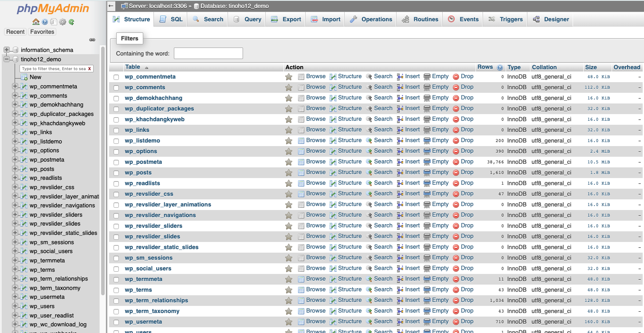This screenshot has height=333, width=644.
Task: Click the documentation page icon
Action: 54,22
